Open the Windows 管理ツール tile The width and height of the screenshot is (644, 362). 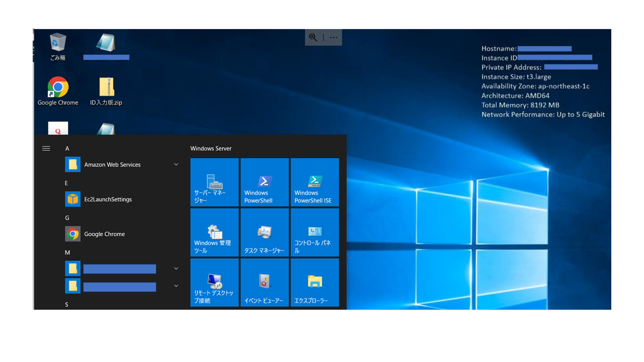click(x=214, y=232)
